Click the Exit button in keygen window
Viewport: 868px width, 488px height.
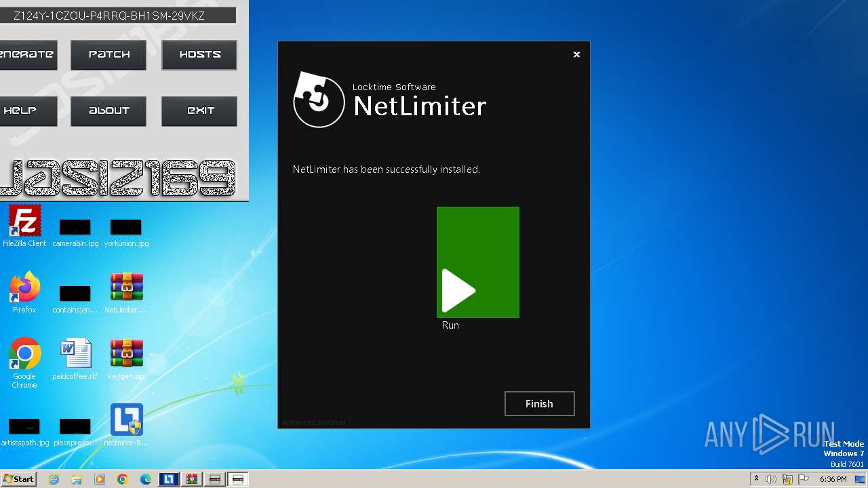[x=199, y=111]
